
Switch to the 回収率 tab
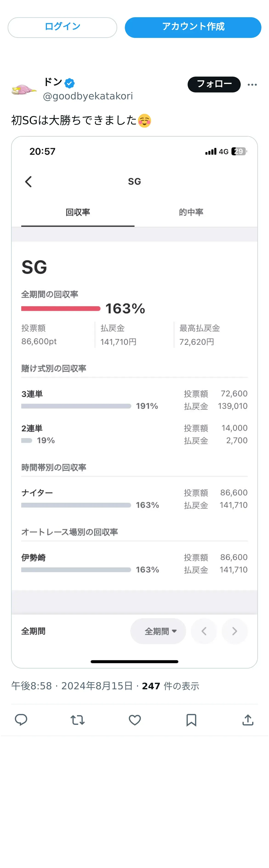pos(78,212)
